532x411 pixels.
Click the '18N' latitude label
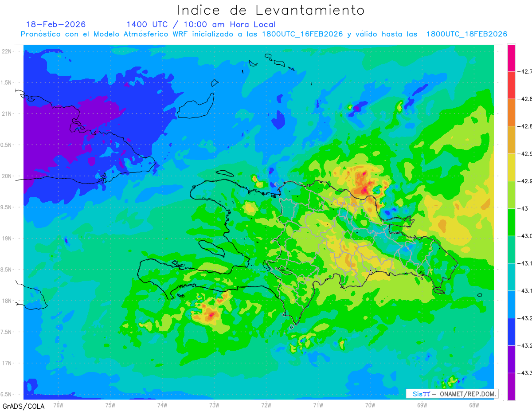tap(8, 301)
